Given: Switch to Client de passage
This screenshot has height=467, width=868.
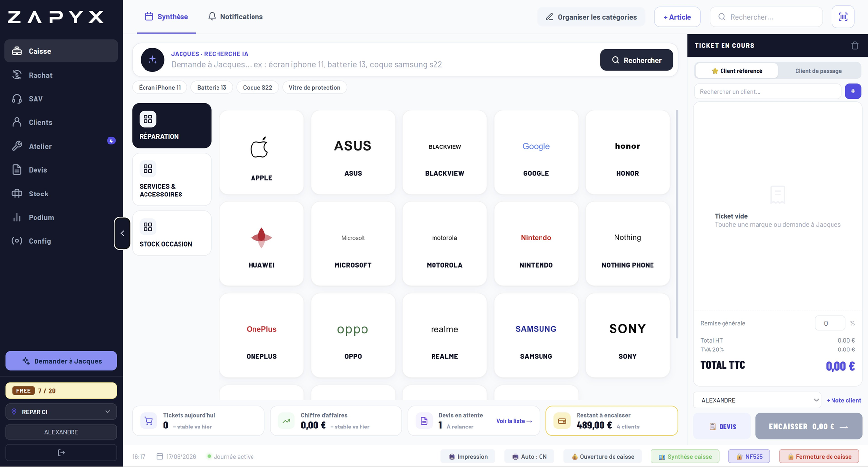Looking at the screenshot, I should [818, 71].
